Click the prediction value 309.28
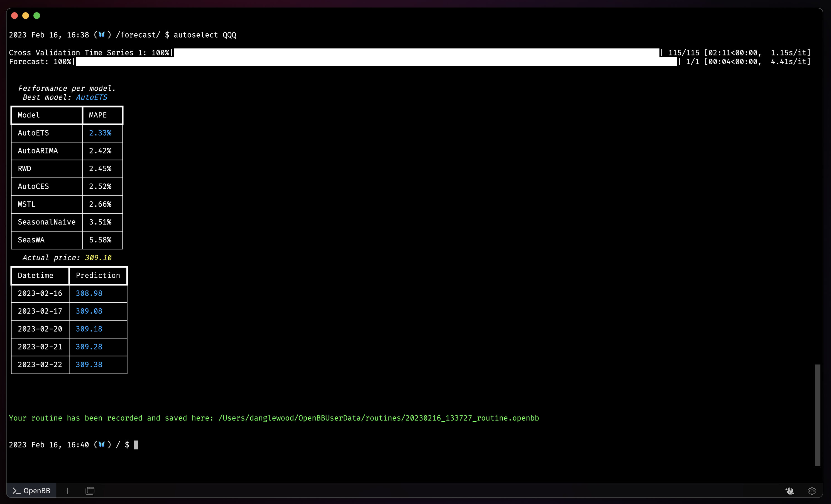The width and height of the screenshot is (831, 504). 89,347
